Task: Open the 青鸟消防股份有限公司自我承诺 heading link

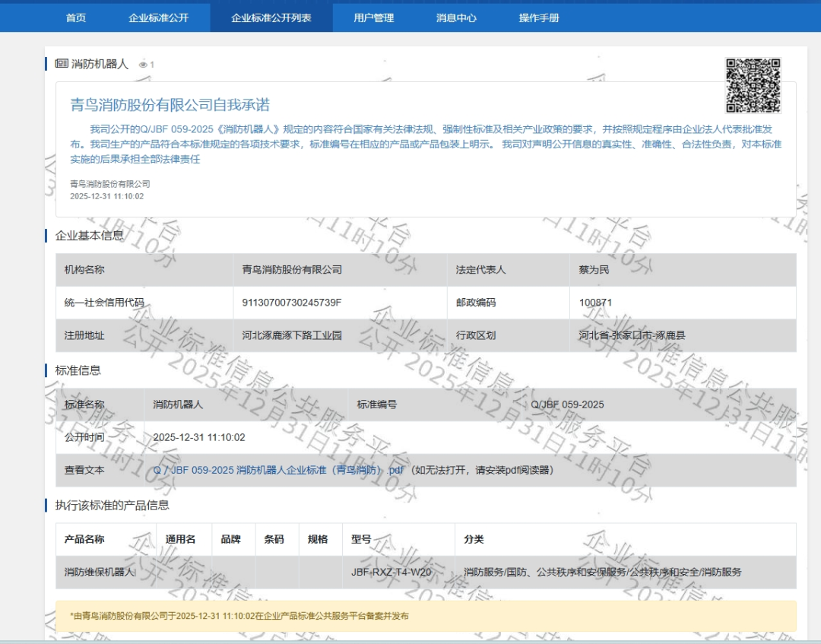Action: [170, 105]
